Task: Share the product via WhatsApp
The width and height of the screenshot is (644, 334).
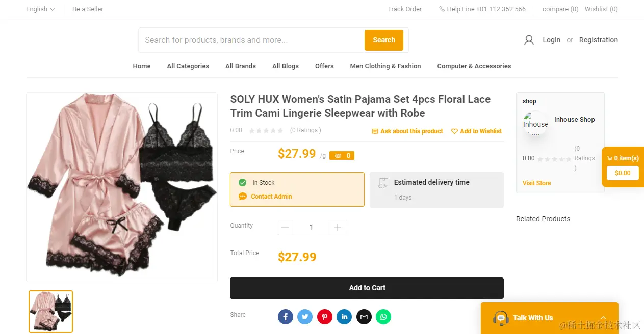Action: (383, 316)
